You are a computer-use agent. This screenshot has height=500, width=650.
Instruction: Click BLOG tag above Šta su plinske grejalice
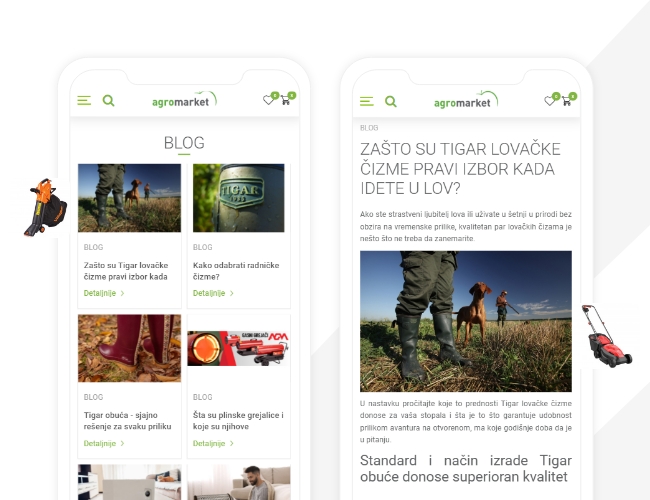point(202,397)
